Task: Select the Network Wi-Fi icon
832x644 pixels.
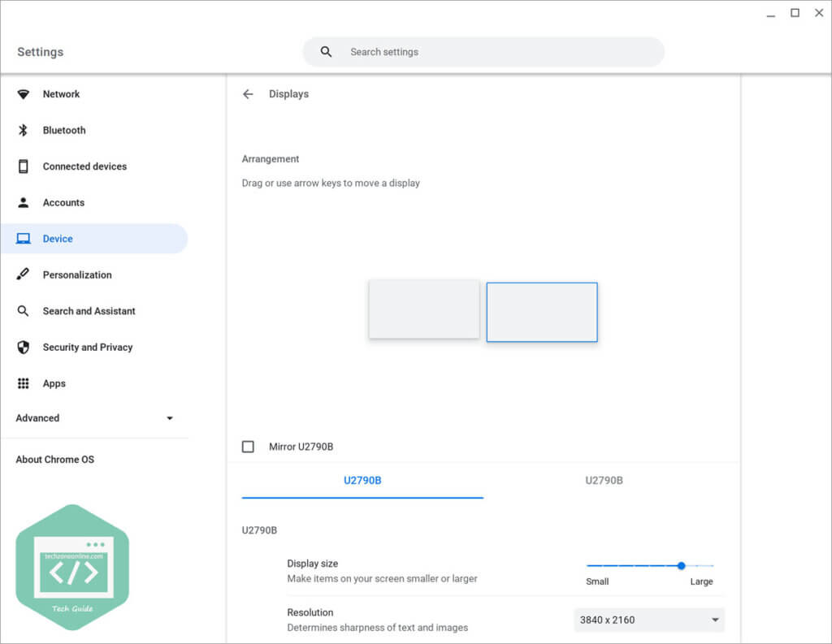Action: (24, 93)
